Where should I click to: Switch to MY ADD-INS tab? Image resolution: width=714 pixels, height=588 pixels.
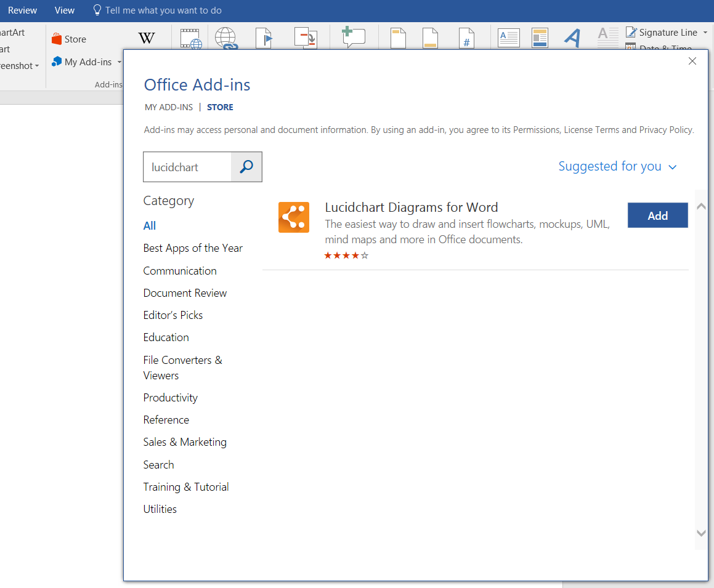click(x=168, y=107)
